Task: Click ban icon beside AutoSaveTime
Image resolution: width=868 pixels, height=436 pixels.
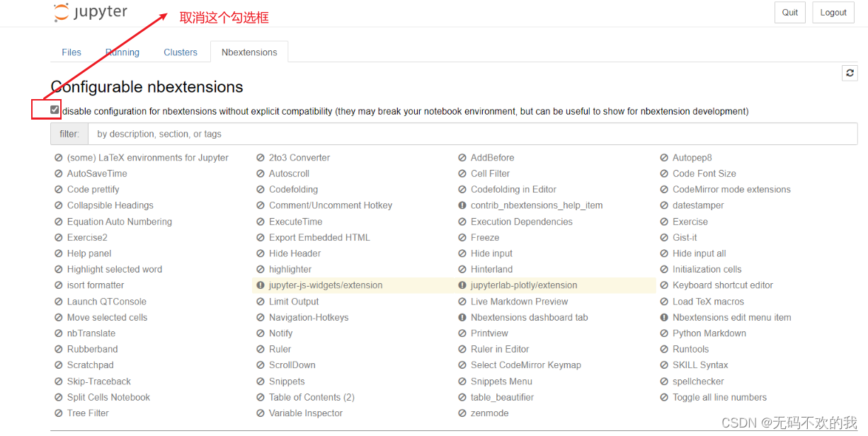Action: (x=59, y=173)
